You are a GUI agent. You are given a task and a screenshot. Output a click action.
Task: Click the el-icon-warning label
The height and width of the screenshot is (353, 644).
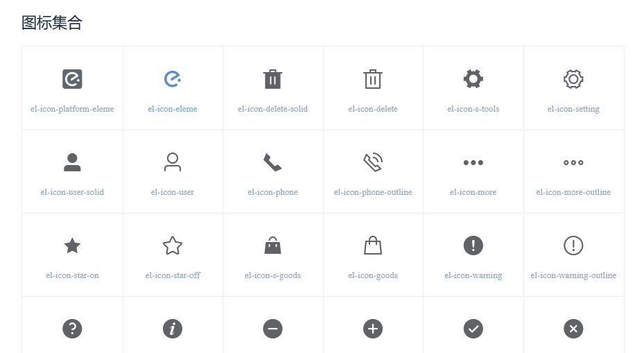473,275
